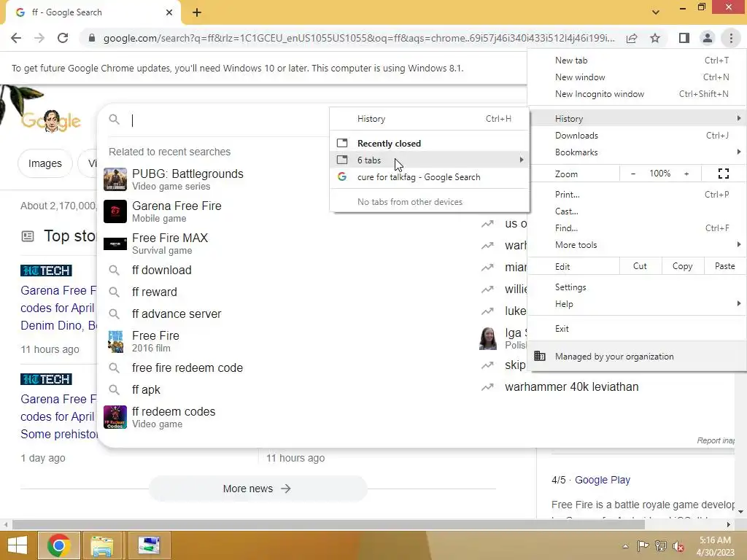747x560 pixels.
Task: Click the Copy button in Edit row
Action: click(683, 266)
